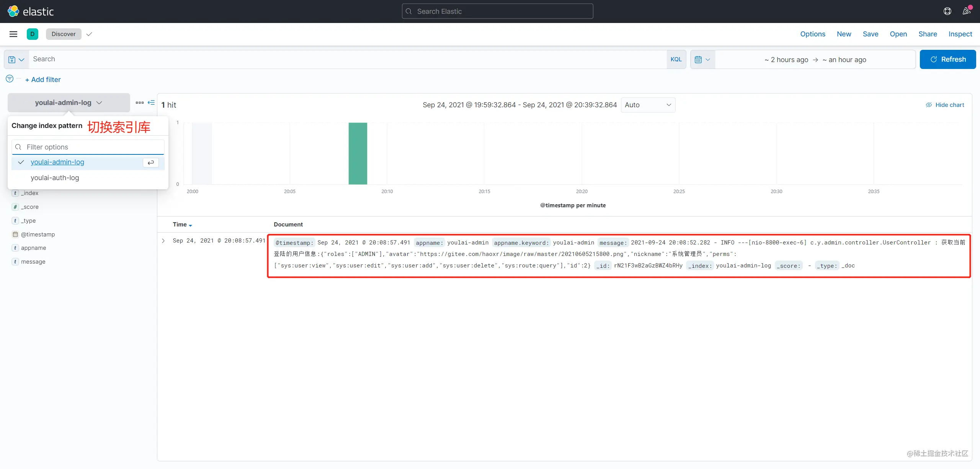The image size is (980, 469).
Task: Click the @timestamp date field icon
Action: tap(15, 235)
